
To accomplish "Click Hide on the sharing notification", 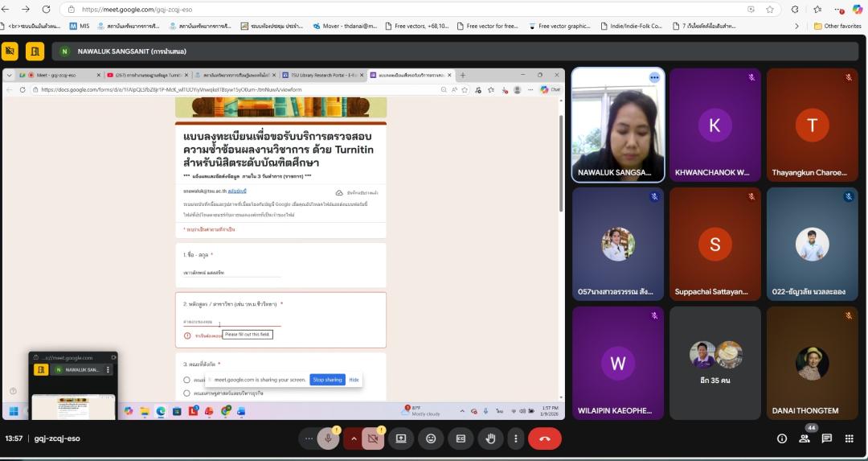I will tap(354, 380).
